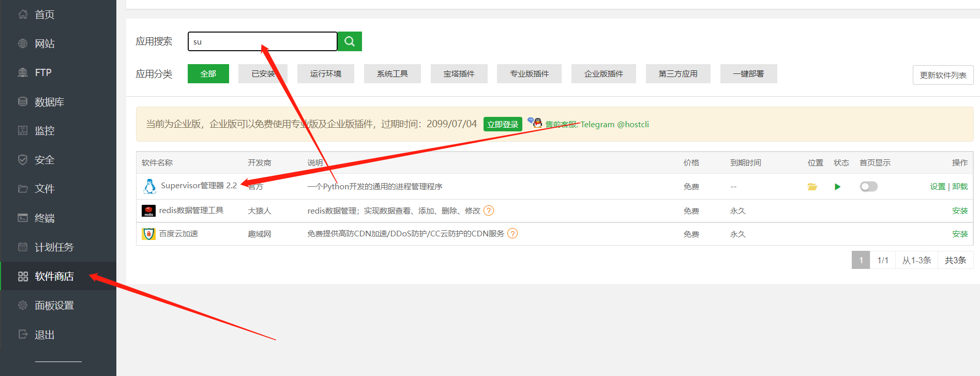Click the redis数据管理工具 icon
The height and width of the screenshot is (376, 980).
pos(148,210)
